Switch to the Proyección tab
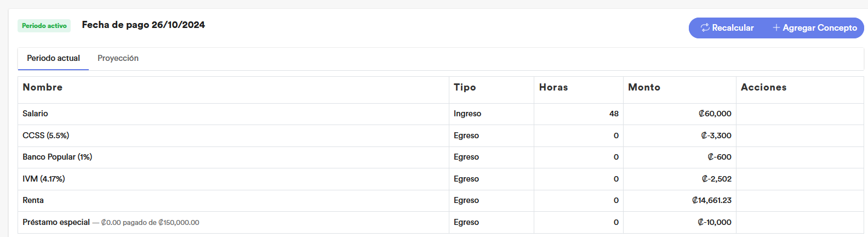Screen dimensions: 868x237 point(118,58)
